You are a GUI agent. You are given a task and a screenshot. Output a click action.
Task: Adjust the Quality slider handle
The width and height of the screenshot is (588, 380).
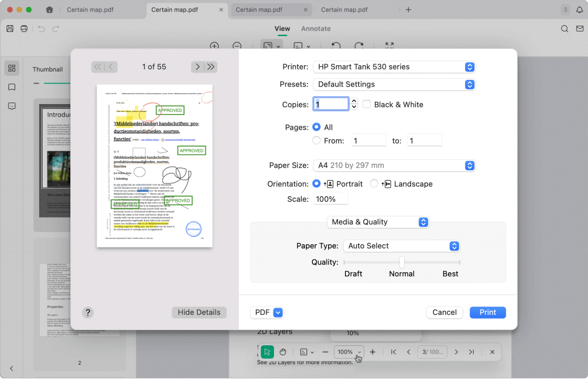[402, 262]
